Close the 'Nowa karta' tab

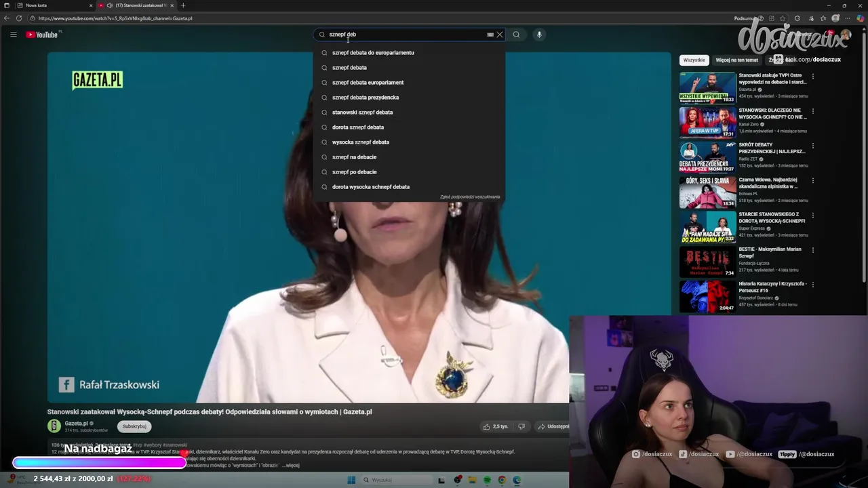[x=91, y=5]
